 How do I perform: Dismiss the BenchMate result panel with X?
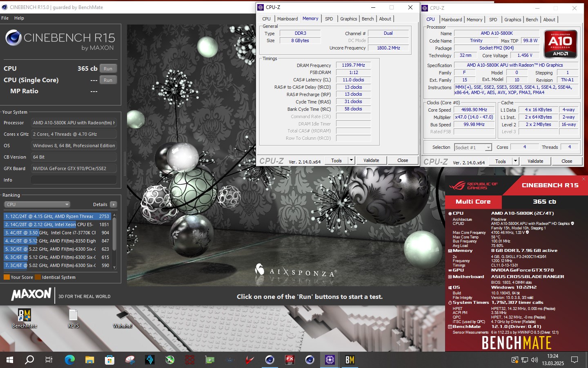[x=584, y=179]
